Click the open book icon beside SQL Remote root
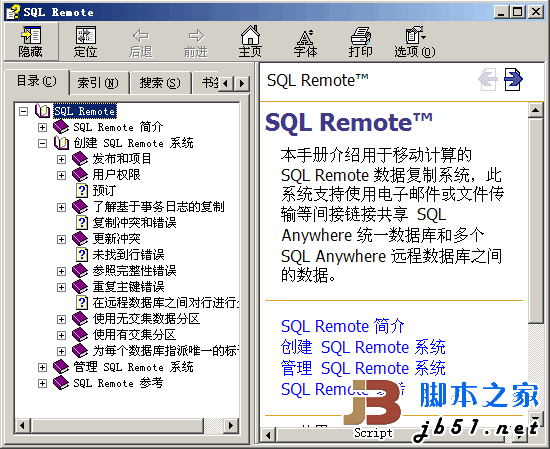 (42, 111)
